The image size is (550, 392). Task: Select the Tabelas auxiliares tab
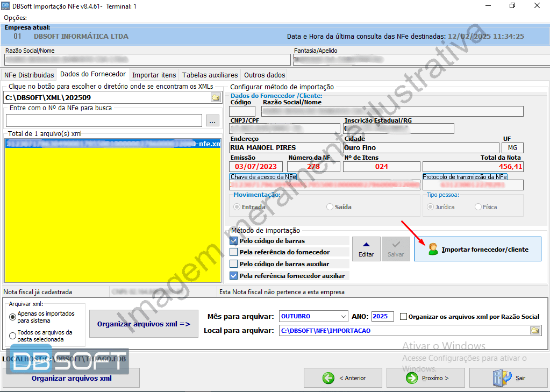pos(210,75)
